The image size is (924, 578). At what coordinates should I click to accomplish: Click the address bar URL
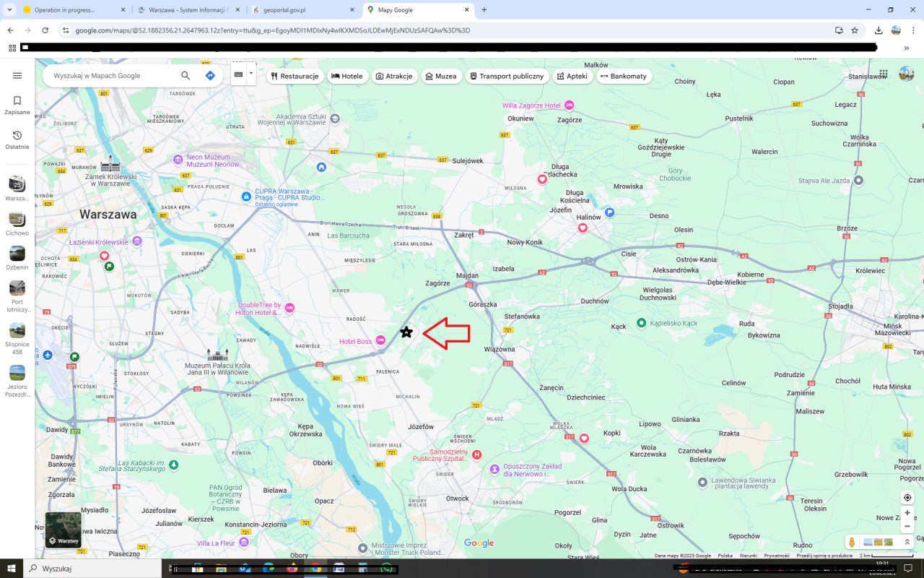pyautogui.click(x=273, y=30)
